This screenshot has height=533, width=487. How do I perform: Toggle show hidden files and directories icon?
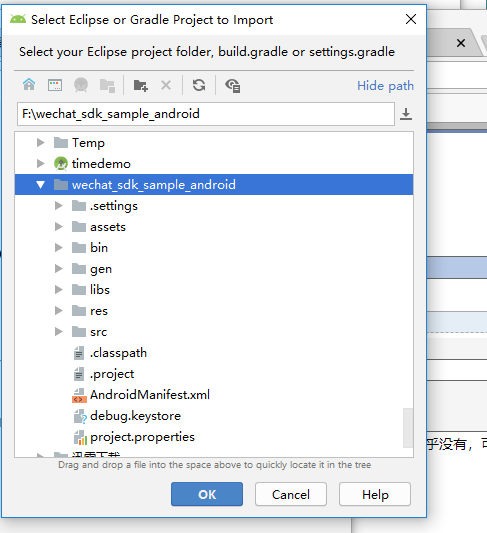[233, 86]
